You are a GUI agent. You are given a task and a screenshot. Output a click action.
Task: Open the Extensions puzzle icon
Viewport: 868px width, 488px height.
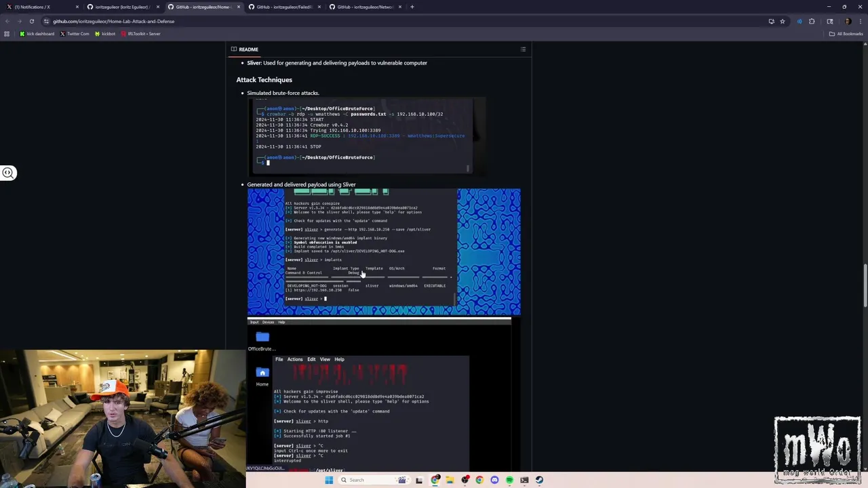[x=812, y=21]
